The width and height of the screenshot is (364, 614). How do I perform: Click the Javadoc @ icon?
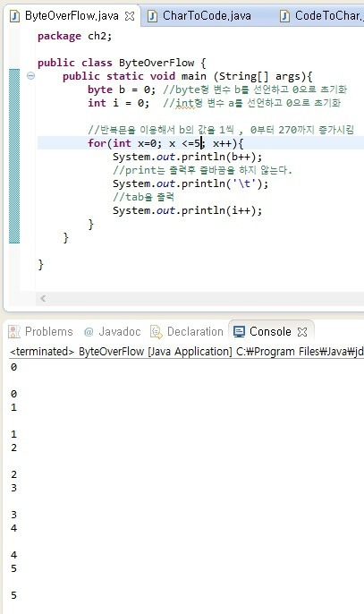click(x=89, y=332)
